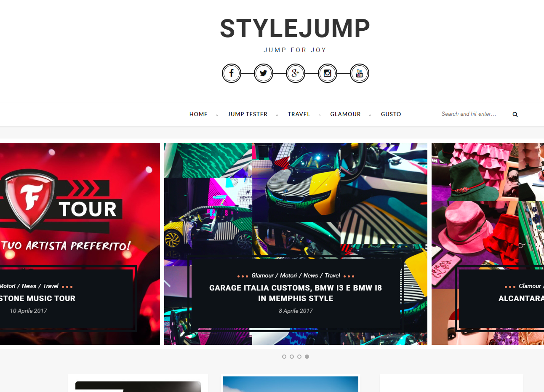Select the fourth slider pagination dot
Screen dimensions: 544x392
tap(307, 357)
